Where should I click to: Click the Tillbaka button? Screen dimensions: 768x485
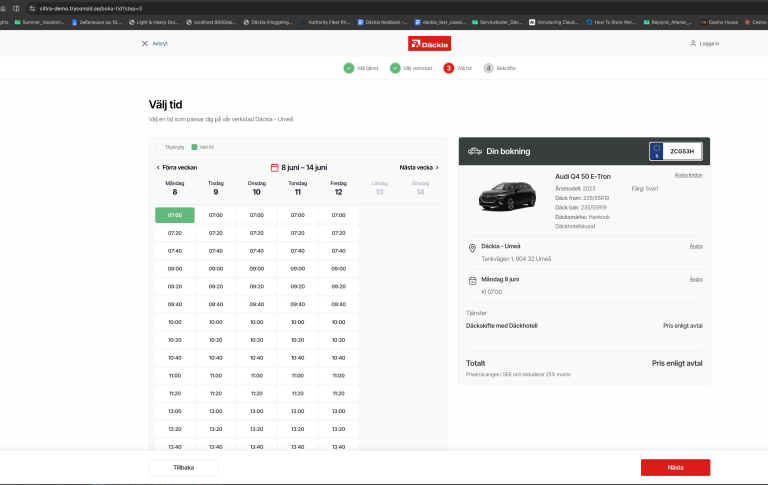[184, 467]
